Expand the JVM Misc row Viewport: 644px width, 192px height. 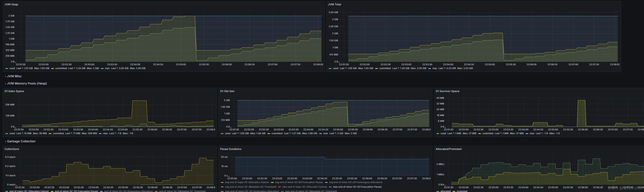13,76
